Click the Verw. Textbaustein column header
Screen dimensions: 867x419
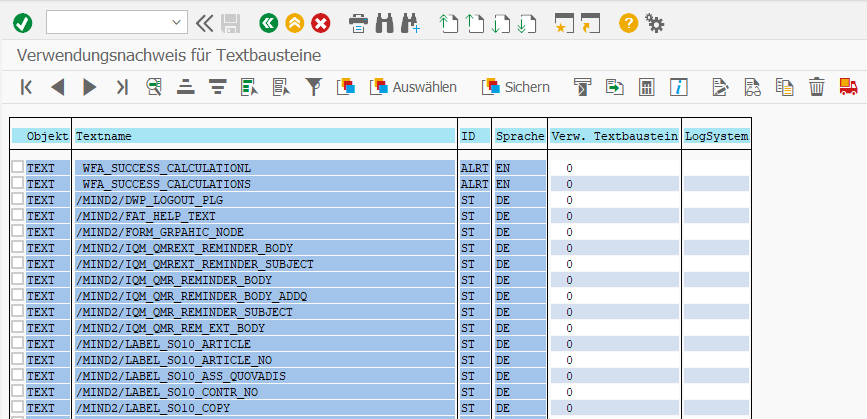[614, 136]
